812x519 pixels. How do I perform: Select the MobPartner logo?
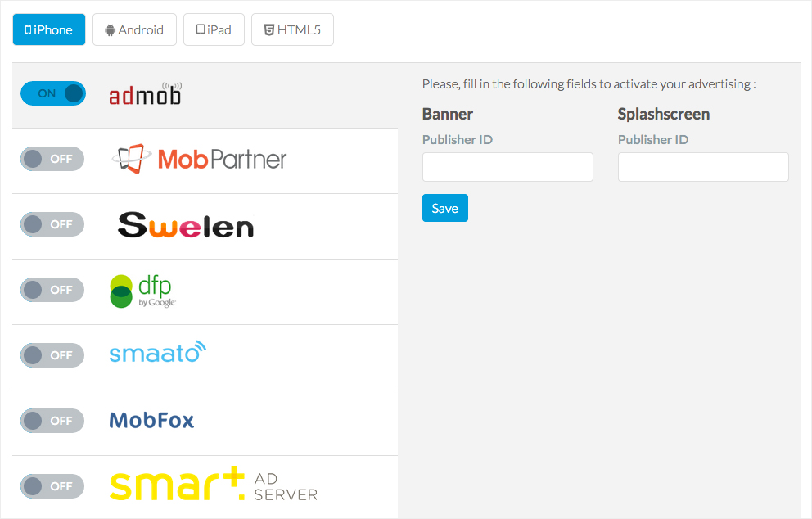tap(199, 159)
